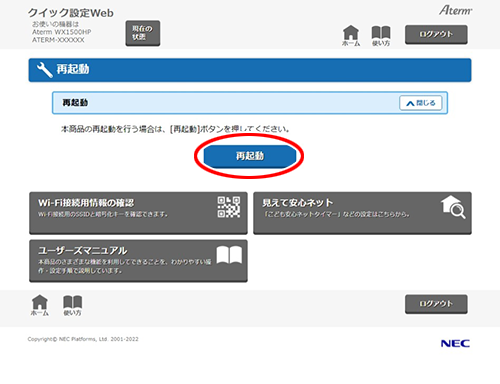Click the QR code icon on Wi-Fi tile
This screenshot has height=384, width=500.
pos(229,207)
